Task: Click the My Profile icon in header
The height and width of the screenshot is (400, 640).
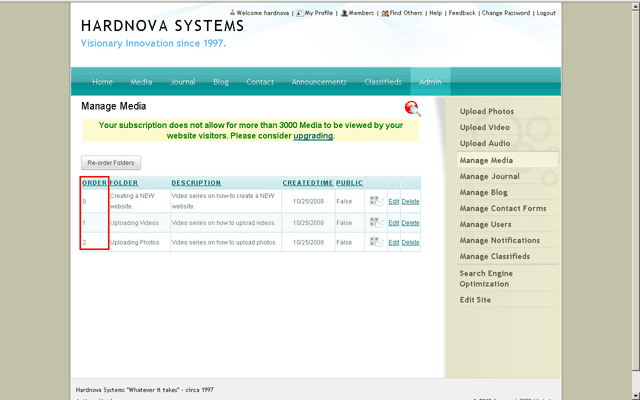Action: pos(299,13)
